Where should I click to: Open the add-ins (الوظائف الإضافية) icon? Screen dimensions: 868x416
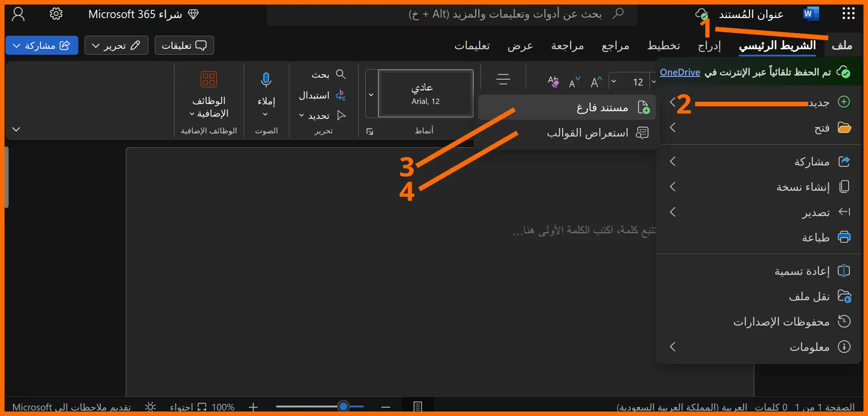209,80
